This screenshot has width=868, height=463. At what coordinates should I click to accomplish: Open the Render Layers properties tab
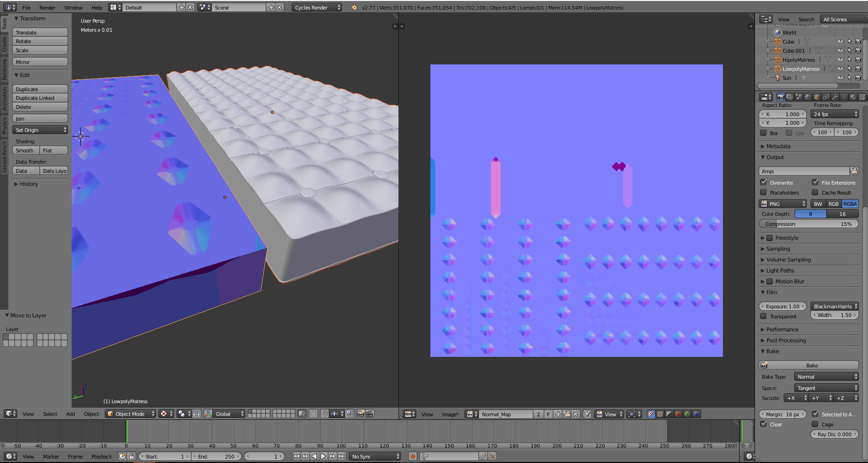[x=790, y=97]
